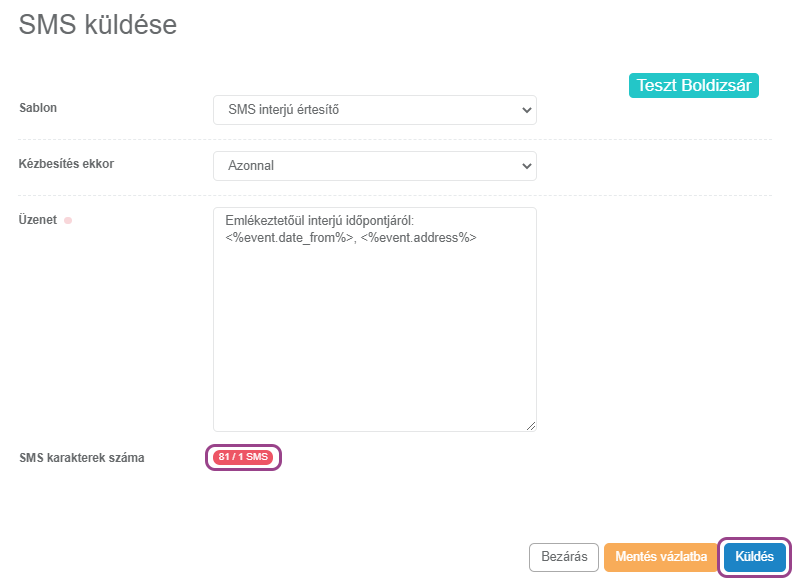Viewport: 796px width, 581px height.
Task: Click the event.date_from placeholder in message
Action: click(289, 238)
